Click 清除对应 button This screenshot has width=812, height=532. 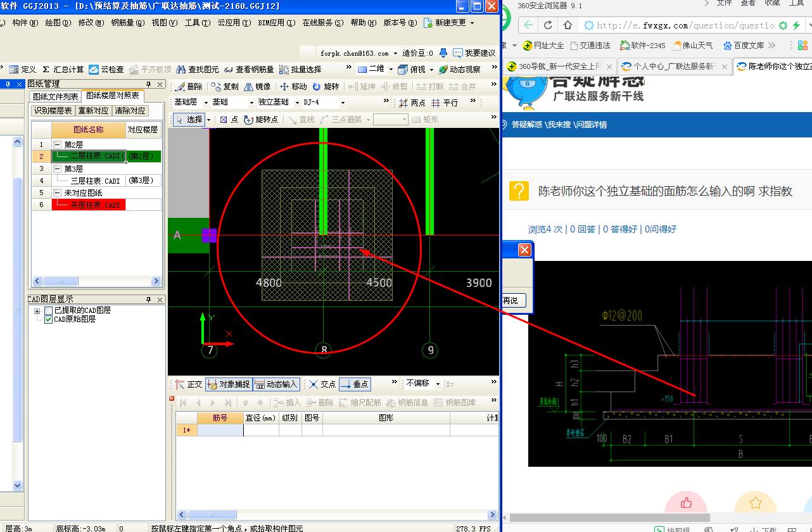coord(130,111)
